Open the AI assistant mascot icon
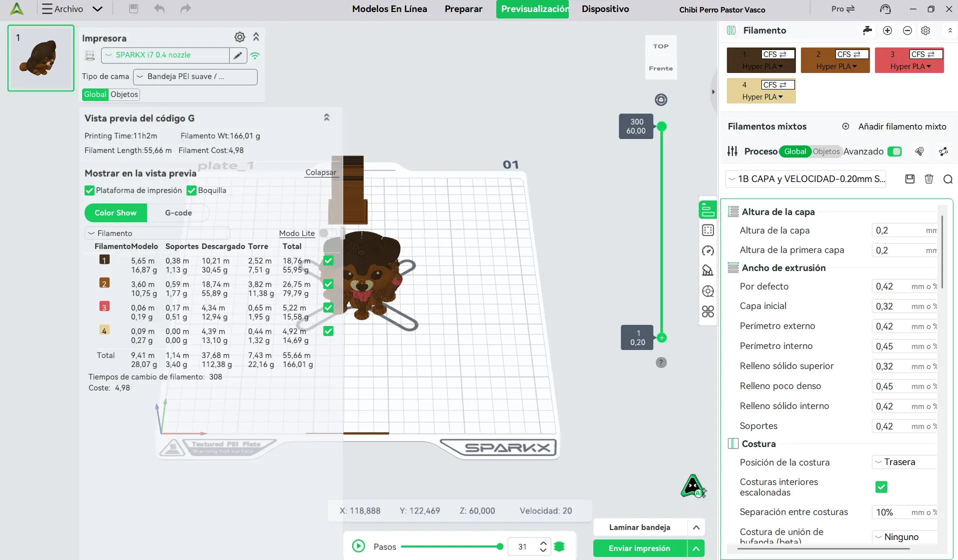The height and width of the screenshot is (560, 958). (693, 486)
